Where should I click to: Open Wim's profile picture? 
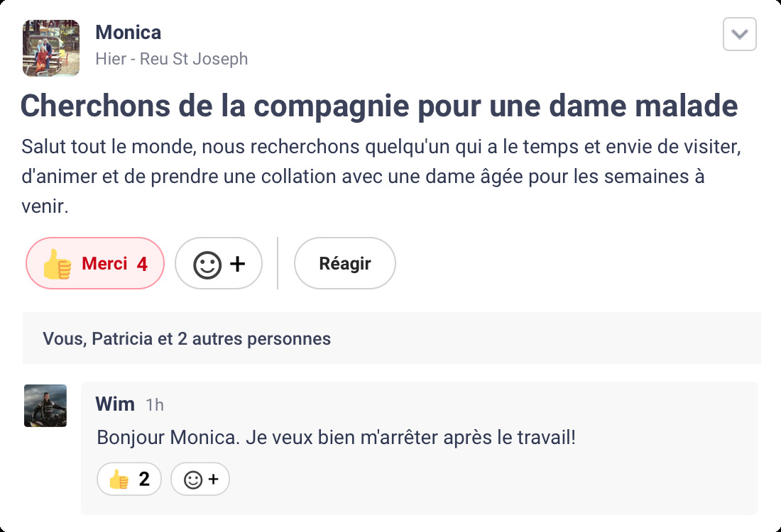point(45,406)
